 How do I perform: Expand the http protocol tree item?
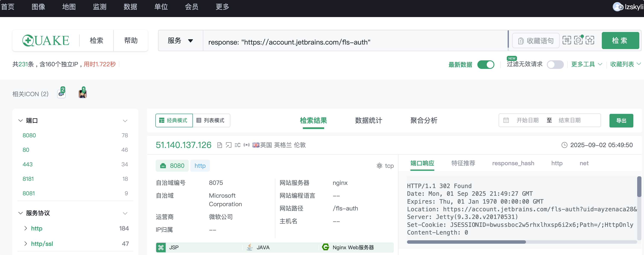(26, 228)
